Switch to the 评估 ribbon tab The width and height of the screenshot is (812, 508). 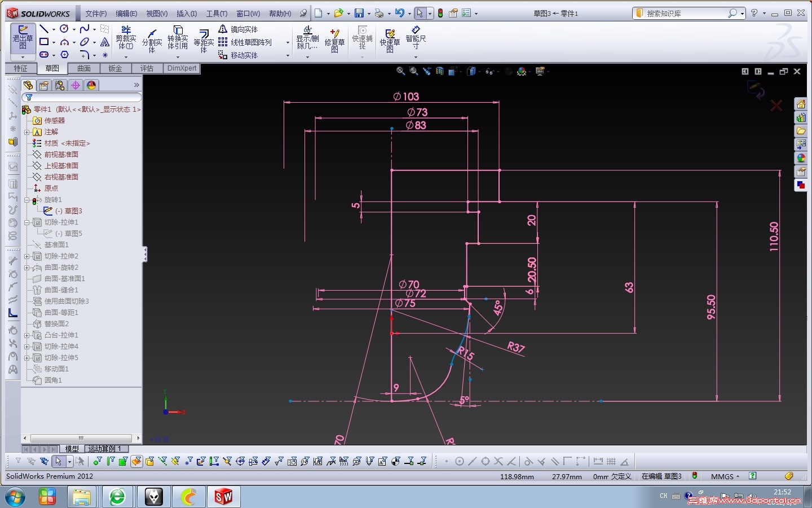point(147,68)
